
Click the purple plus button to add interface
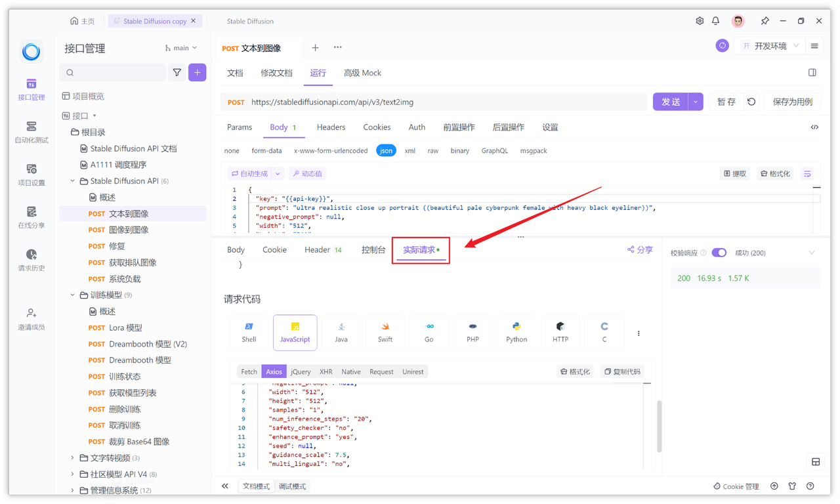198,73
